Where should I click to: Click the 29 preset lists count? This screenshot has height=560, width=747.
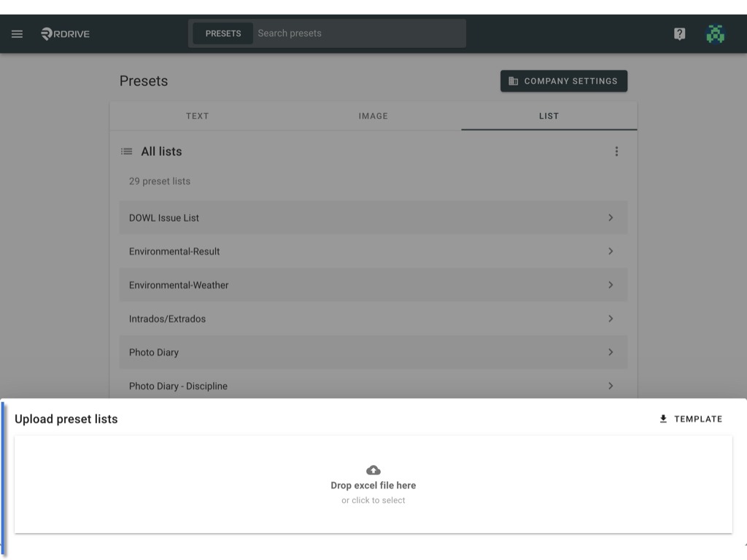(160, 181)
